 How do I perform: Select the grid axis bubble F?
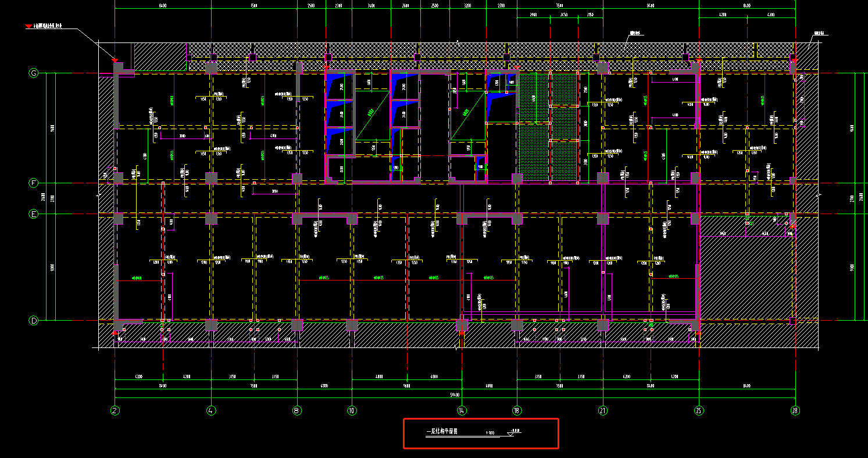(34, 183)
